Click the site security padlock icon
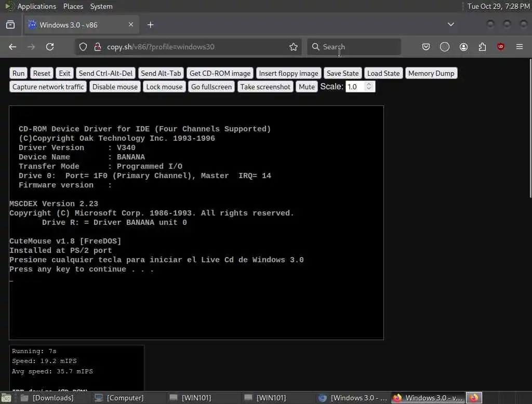Screen dimensions: 532x404 [98, 47]
